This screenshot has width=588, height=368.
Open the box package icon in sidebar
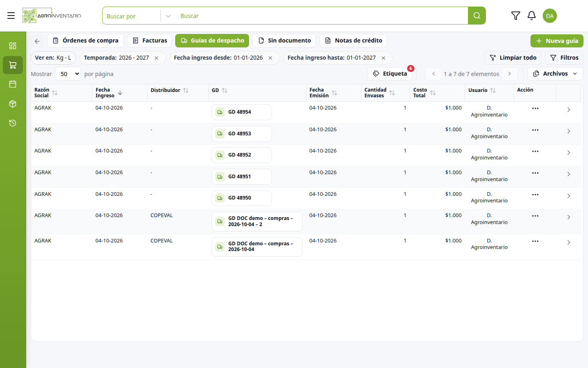point(13,104)
